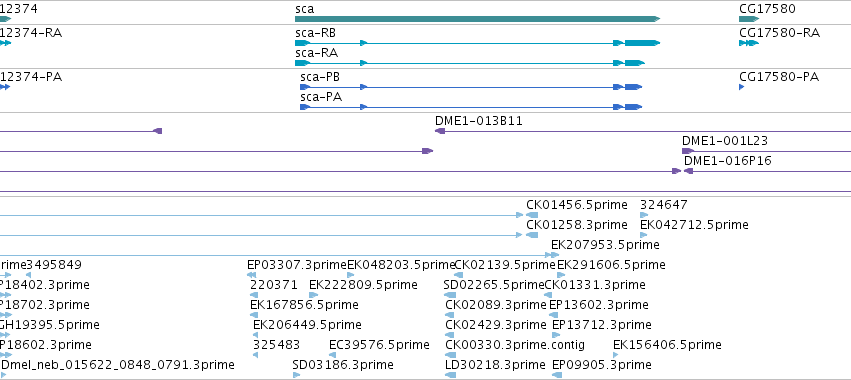851x380 pixels.
Task: Open the CK01456.5prime EST label
Action: click(576, 205)
